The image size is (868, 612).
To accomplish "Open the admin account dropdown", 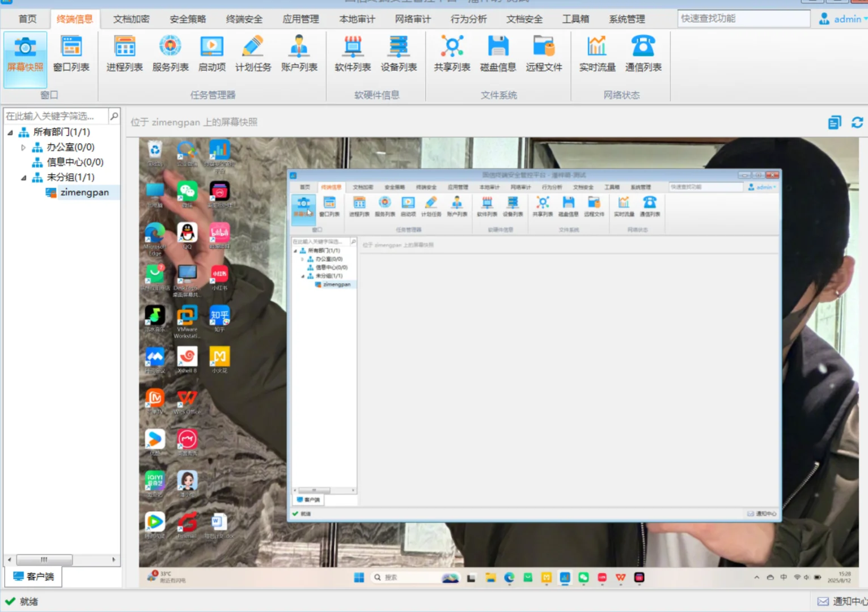I will coord(843,19).
